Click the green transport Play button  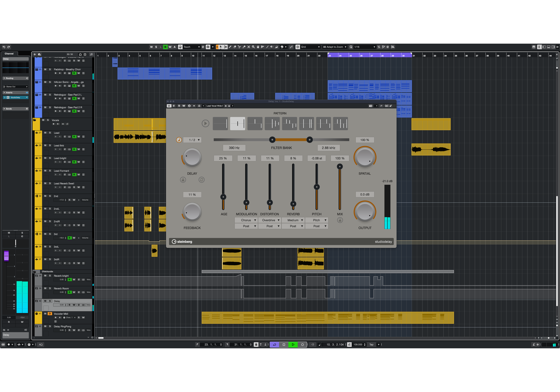(293, 344)
